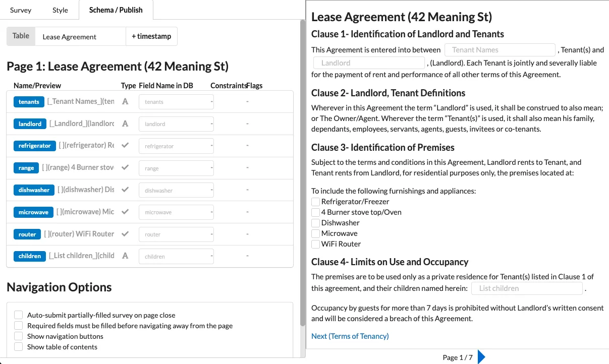
Task: Check the Refrigerator/Freezer checkbox
Action: (x=316, y=202)
